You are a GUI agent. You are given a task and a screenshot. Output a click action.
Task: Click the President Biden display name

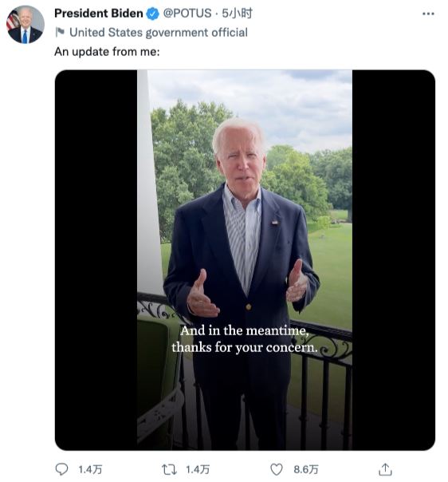[99, 14]
